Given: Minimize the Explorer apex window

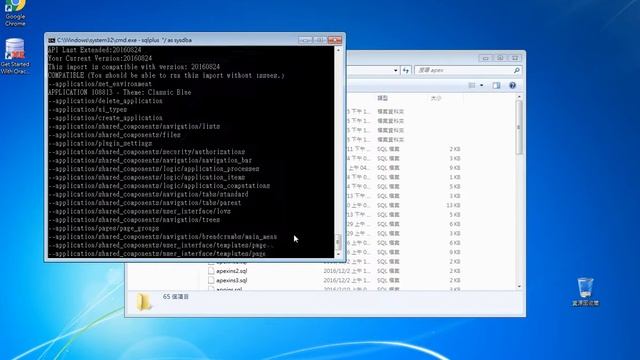Looking at the screenshot, I should pyautogui.click(x=485, y=58).
